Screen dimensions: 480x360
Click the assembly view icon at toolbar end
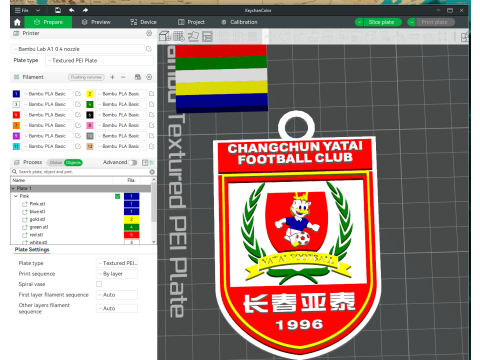pyautogui.click(x=465, y=37)
